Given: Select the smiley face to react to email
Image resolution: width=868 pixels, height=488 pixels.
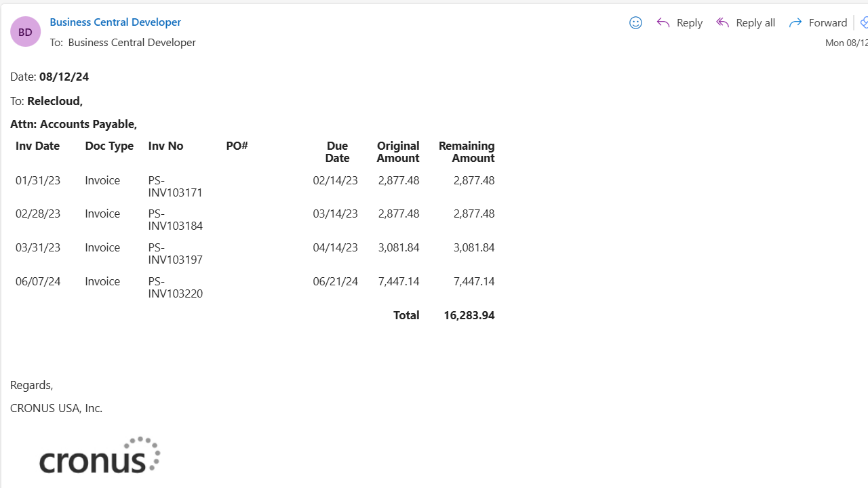Looking at the screenshot, I should (635, 22).
